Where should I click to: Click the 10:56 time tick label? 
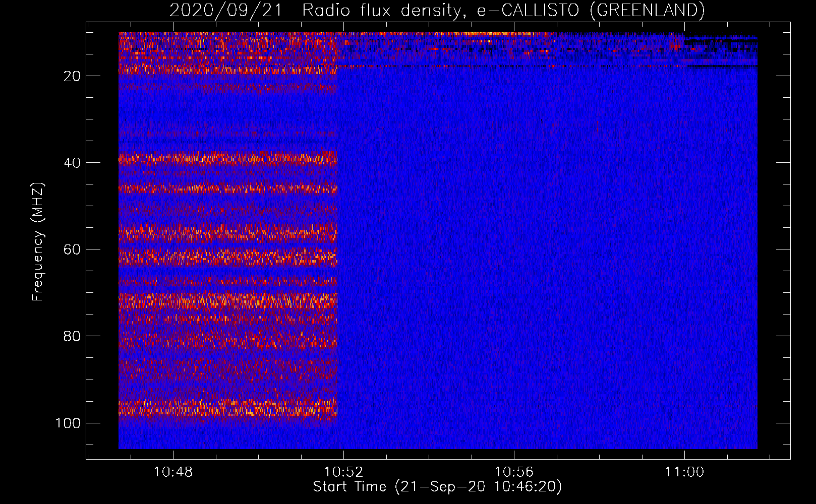coord(514,472)
